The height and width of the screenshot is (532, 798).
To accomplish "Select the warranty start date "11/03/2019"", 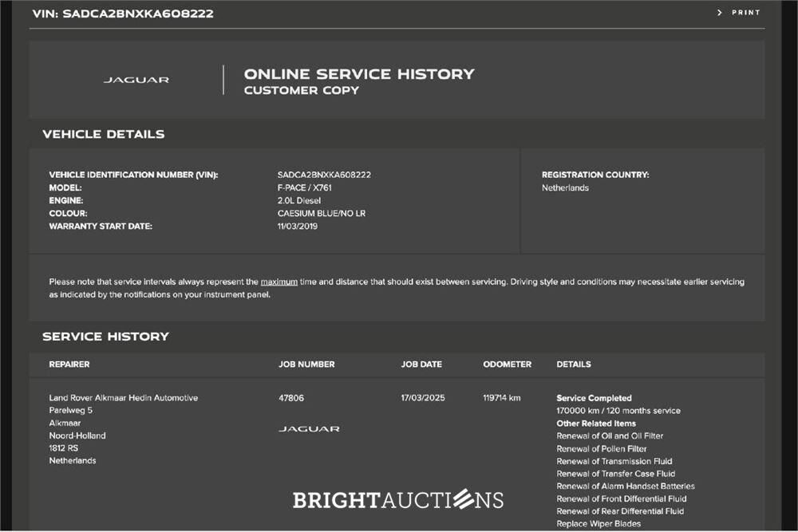I will [x=297, y=227].
